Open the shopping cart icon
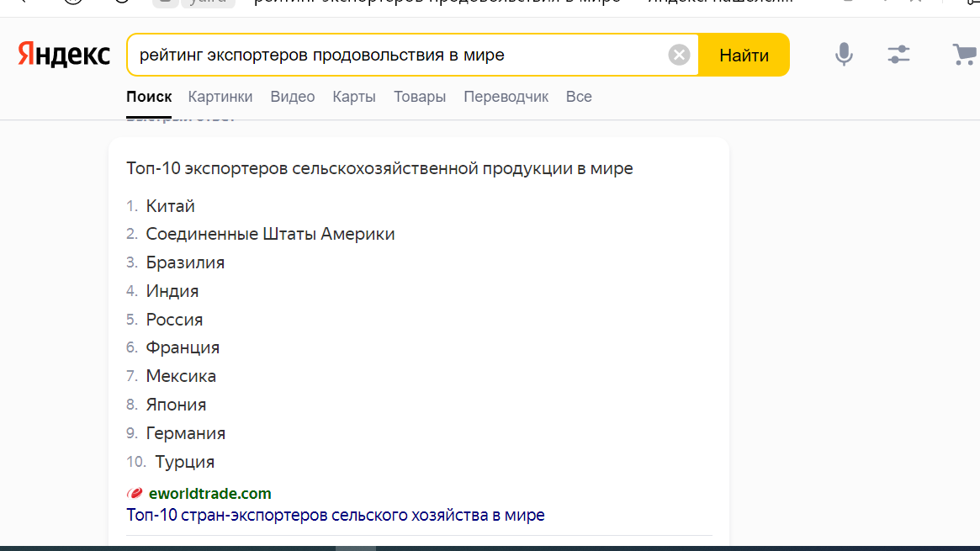 point(964,54)
